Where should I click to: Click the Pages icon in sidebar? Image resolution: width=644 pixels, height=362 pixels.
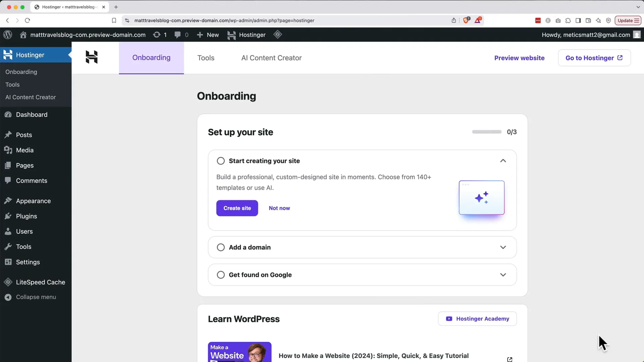coord(8,165)
